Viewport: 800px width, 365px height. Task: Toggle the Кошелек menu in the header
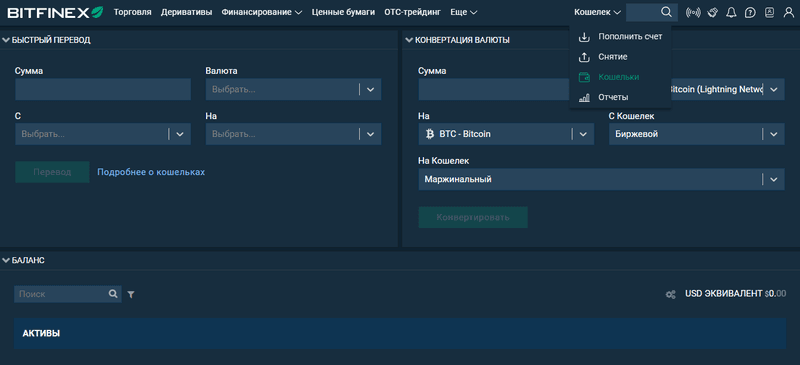597,12
